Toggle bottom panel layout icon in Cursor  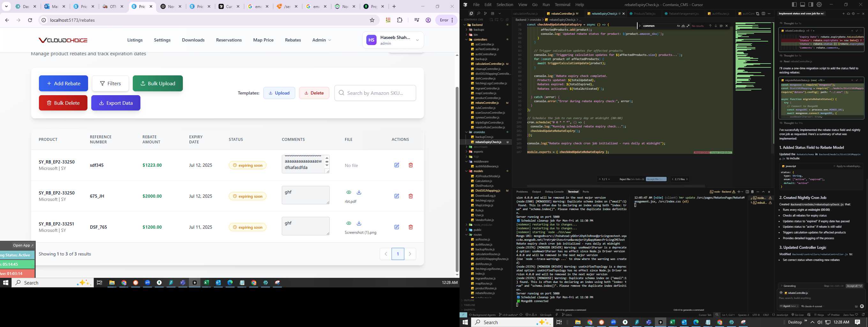point(803,4)
